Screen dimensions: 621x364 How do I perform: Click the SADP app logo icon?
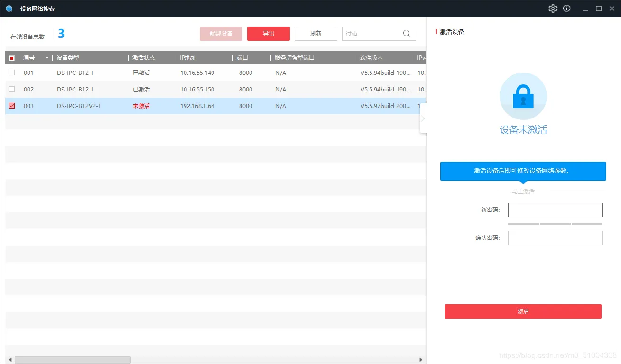pyautogui.click(x=9, y=9)
